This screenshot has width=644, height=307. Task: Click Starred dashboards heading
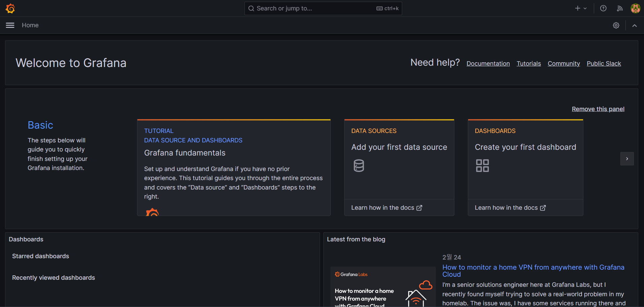click(40, 256)
